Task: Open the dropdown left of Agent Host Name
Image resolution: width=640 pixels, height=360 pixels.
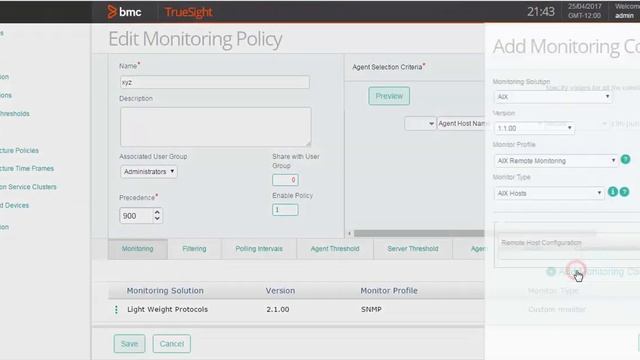Action: (x=420, y=124)
